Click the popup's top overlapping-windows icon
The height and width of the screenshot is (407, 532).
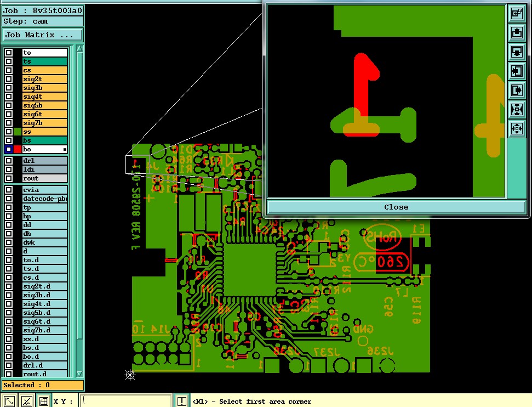click(517, 13)
